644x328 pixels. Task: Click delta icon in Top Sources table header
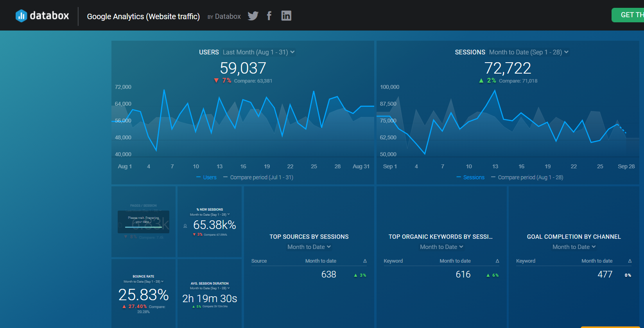click(x=365, y=261)
